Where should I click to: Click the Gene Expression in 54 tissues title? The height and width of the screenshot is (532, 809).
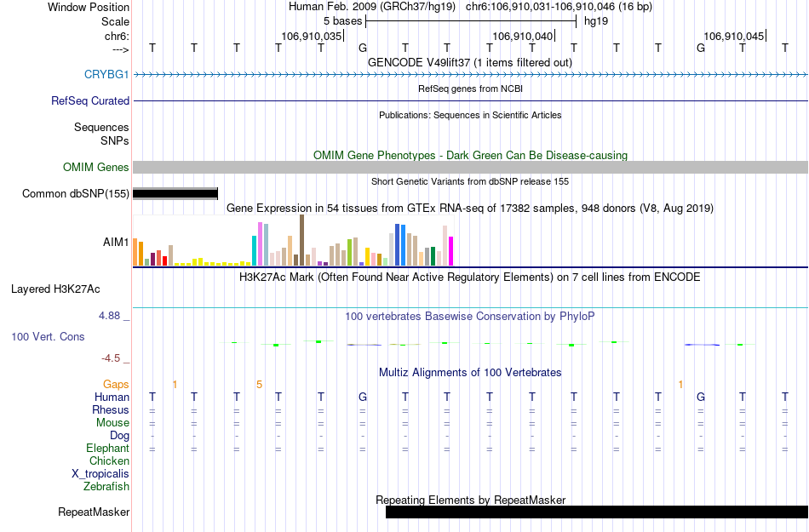[x=470, y=209]
